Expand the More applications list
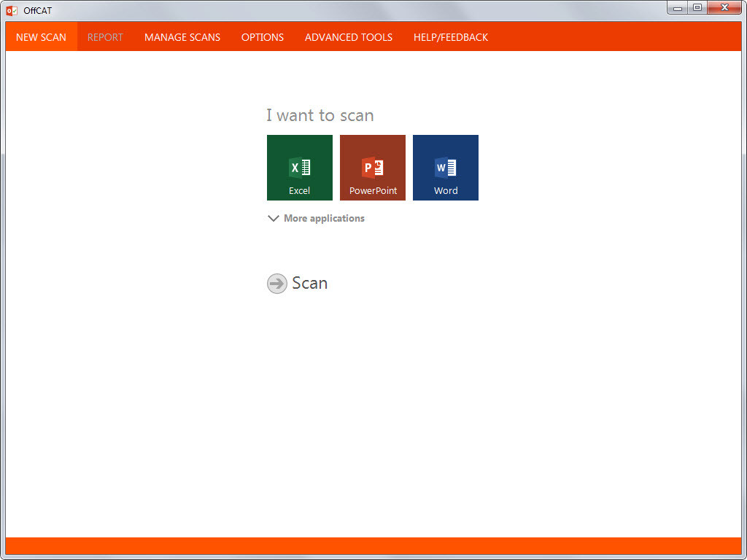747x560 pixels. pyautogui.click(x=316, y=218)
